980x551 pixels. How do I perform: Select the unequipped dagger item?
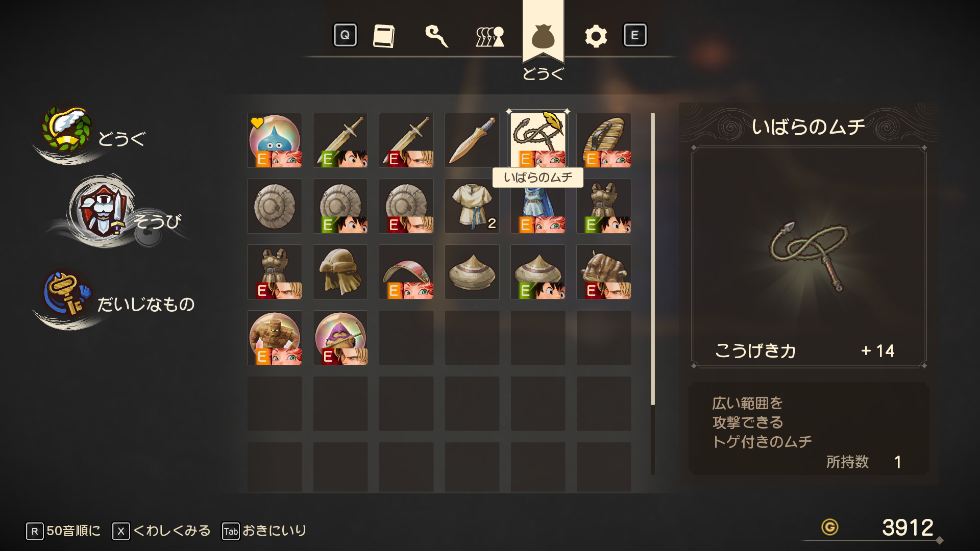pos(472,140)
